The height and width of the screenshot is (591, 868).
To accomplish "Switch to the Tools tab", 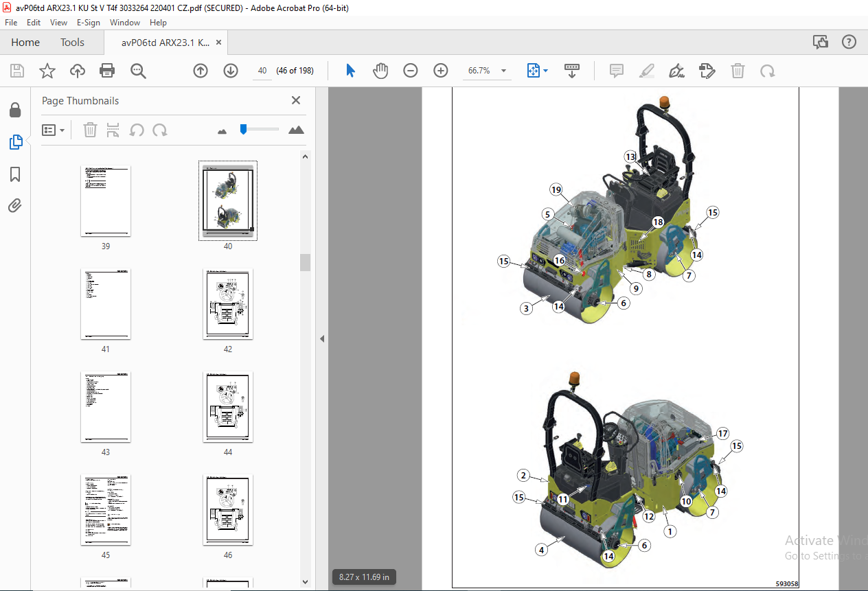I will (72, 43).
